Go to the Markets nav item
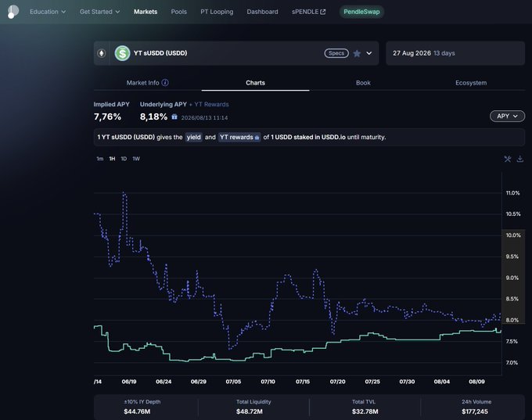 click(146, 12)
